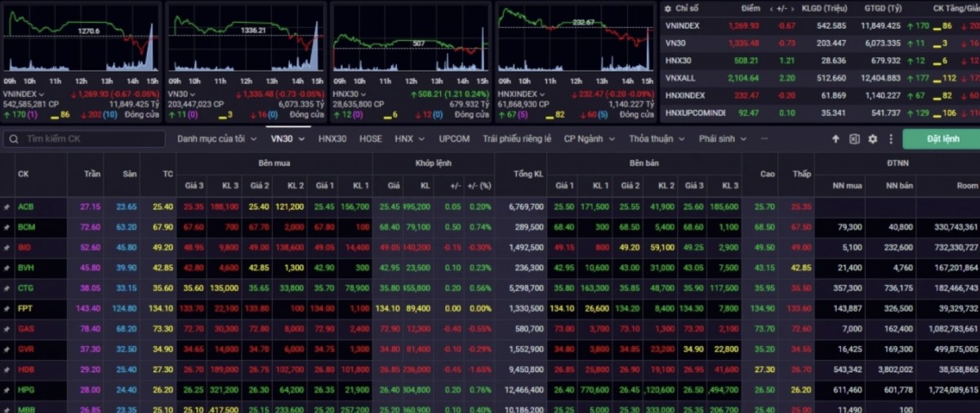This screenshot has height=413, width=980.
Task: Click the Excel export icon
Action: pyautogui.click(x=854, y=140)
